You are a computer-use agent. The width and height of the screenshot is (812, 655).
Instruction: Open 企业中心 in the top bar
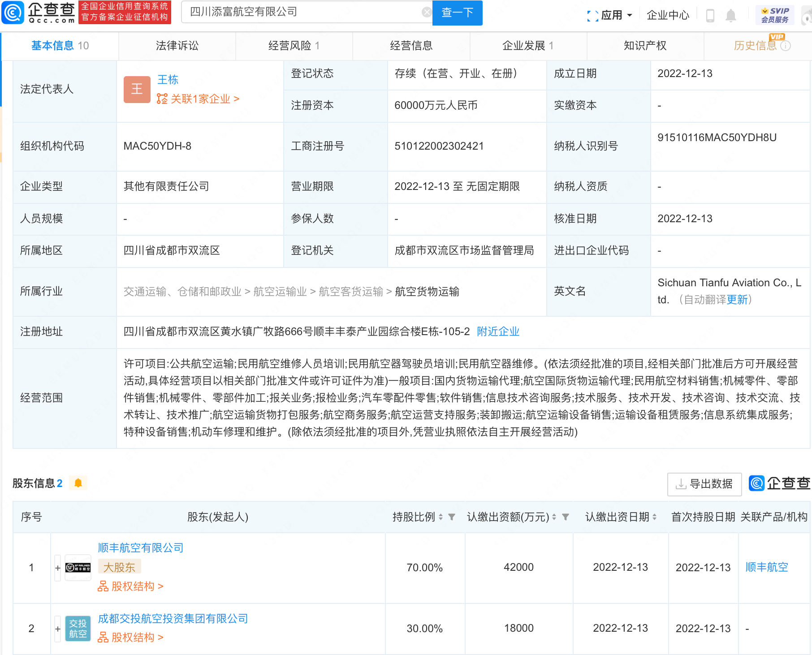(668, 15)
